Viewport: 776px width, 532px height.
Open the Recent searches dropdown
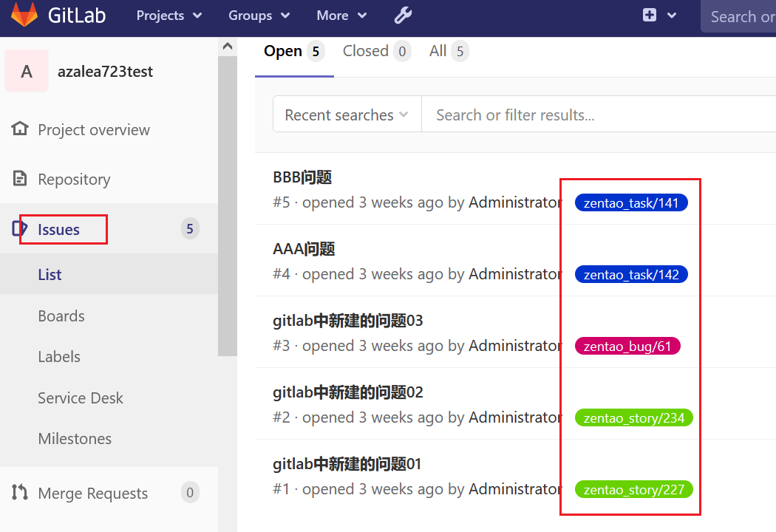347,115
